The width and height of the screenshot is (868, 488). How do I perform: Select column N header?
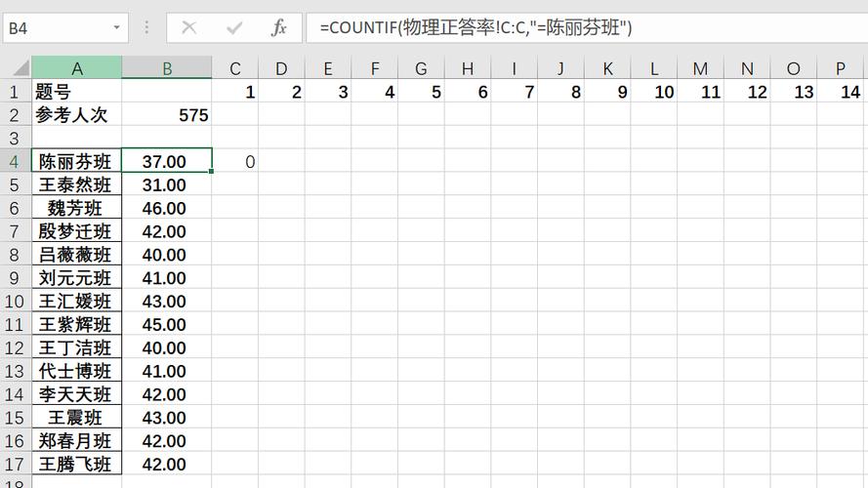point(747,68)
